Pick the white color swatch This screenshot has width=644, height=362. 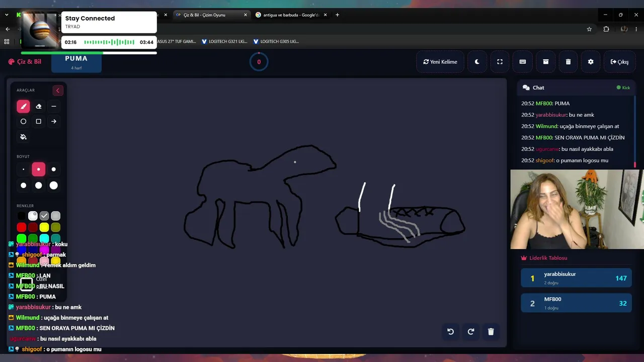pyautogui.click(x=33, y=216)
